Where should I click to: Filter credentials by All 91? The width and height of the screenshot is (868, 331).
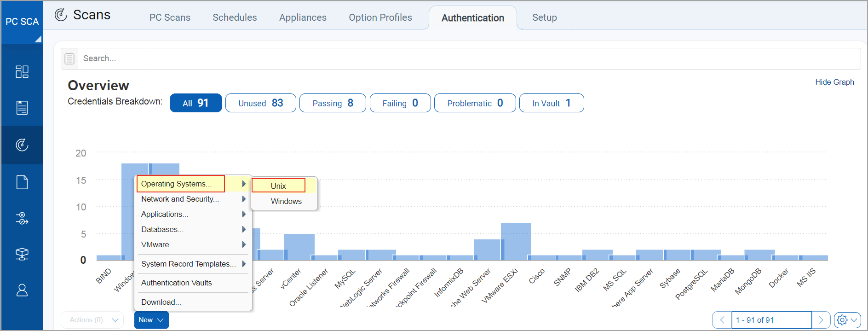(195, 103)
